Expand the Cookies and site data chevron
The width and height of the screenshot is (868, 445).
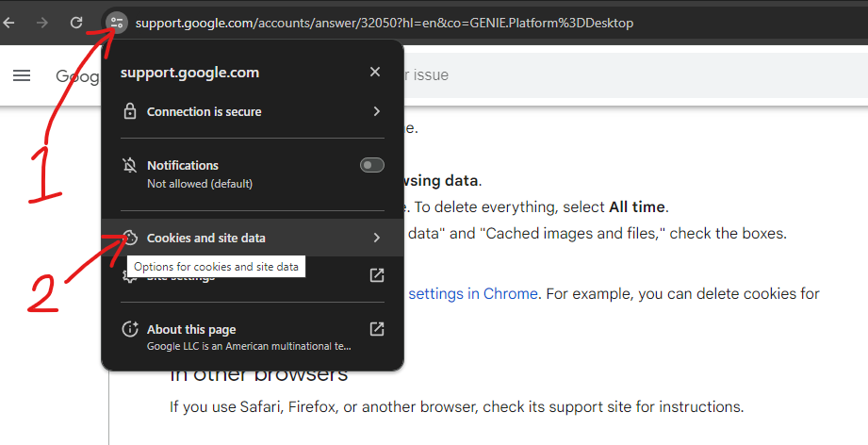376,238
